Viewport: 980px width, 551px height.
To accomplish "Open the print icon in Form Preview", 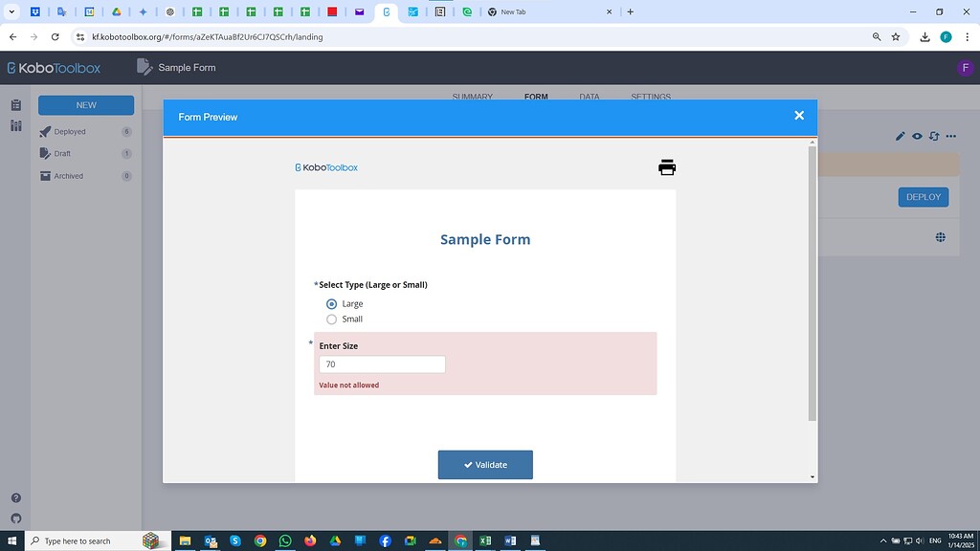I will 666,166.
